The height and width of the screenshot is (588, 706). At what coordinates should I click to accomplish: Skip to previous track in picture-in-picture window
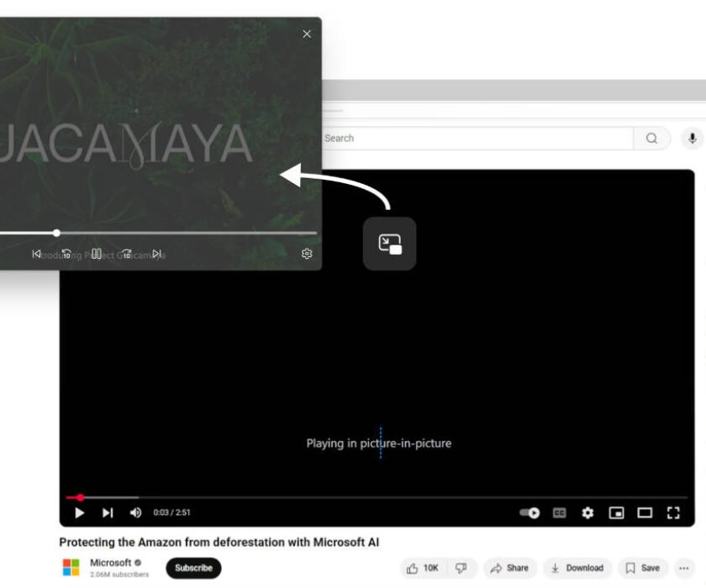[x=36, y=255]
